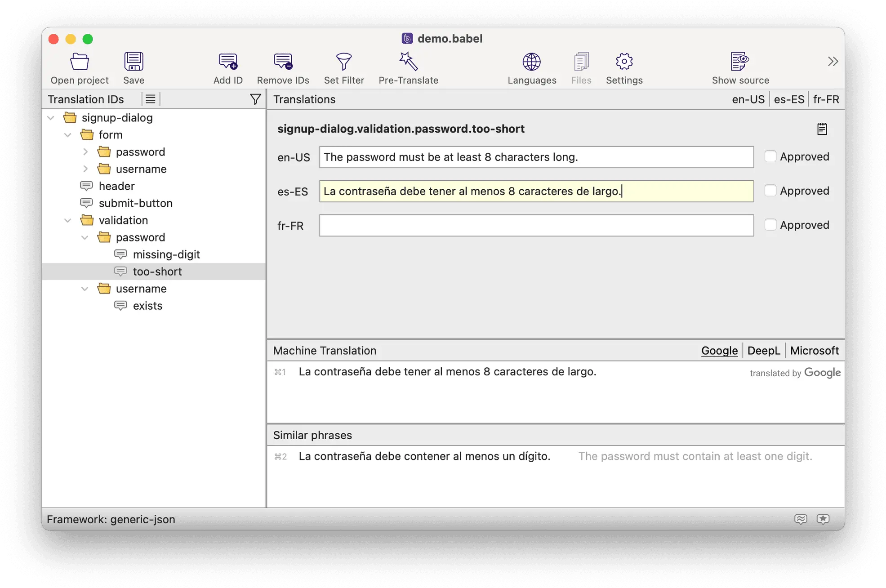Screen dimensions: 886x588
Task: Switch to the DeepL machine translation tab
Action: (763, 350)
